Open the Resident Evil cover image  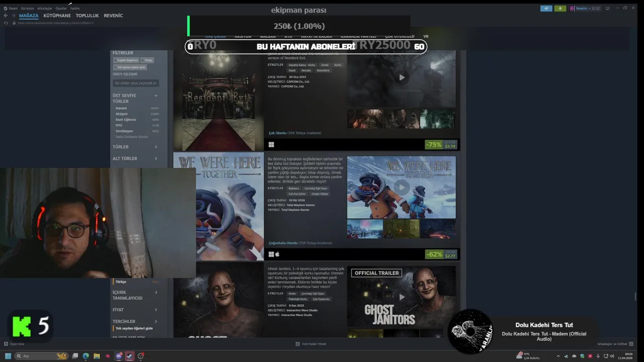tap(218, 101)
